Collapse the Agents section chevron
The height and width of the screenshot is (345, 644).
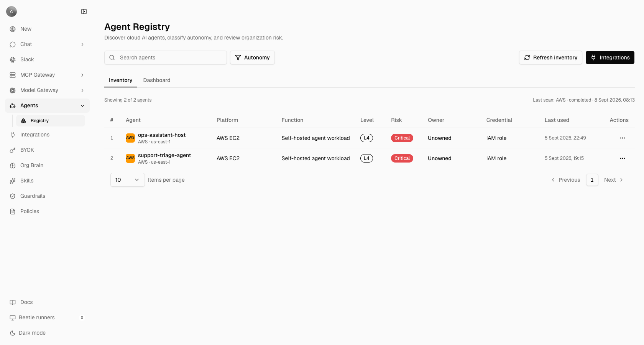(x=82, y=106)
